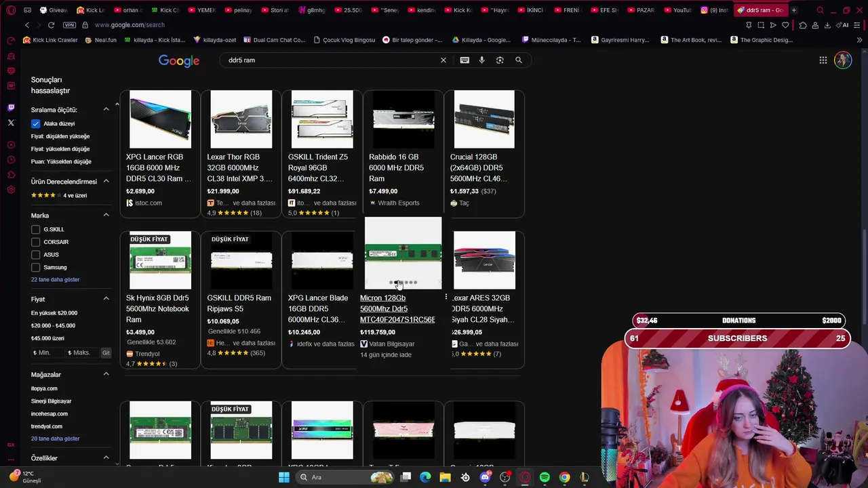Open the on-screen keyboard icon in search bar
This screenshot has width=868, height=488.
[x=465, y=60]
